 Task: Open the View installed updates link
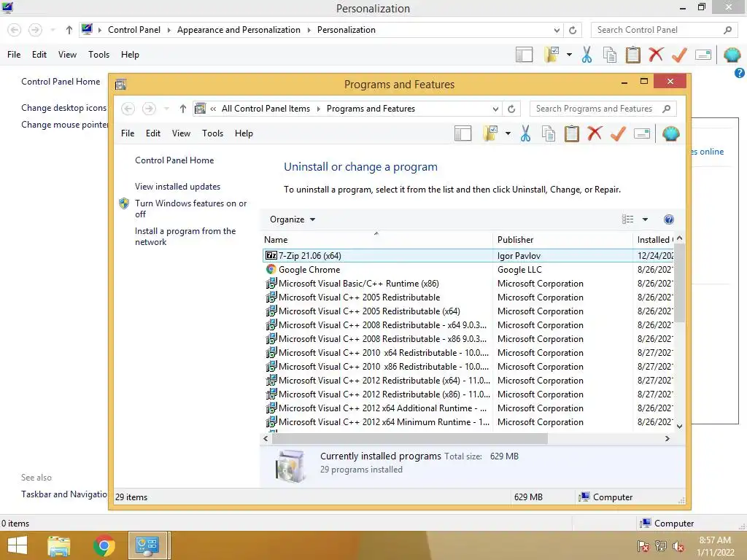pyautogui.click(x=178, y=187)
